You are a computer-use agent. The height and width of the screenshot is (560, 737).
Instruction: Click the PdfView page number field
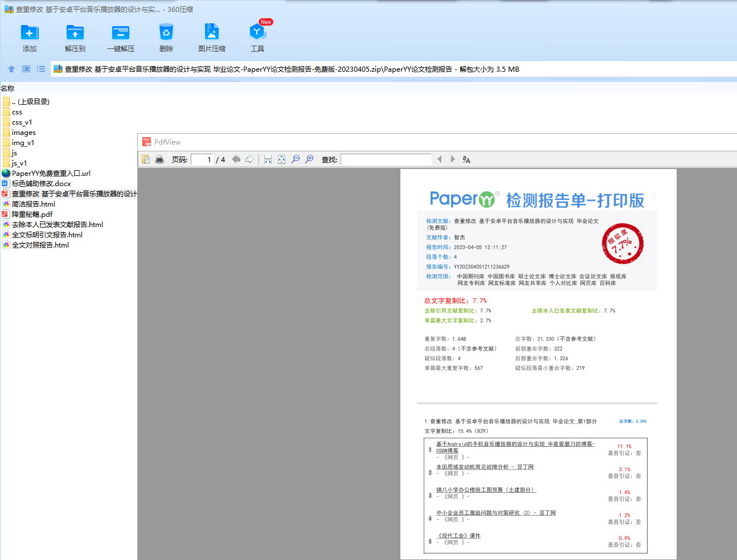pyautogui.click(x=202, y=159)
